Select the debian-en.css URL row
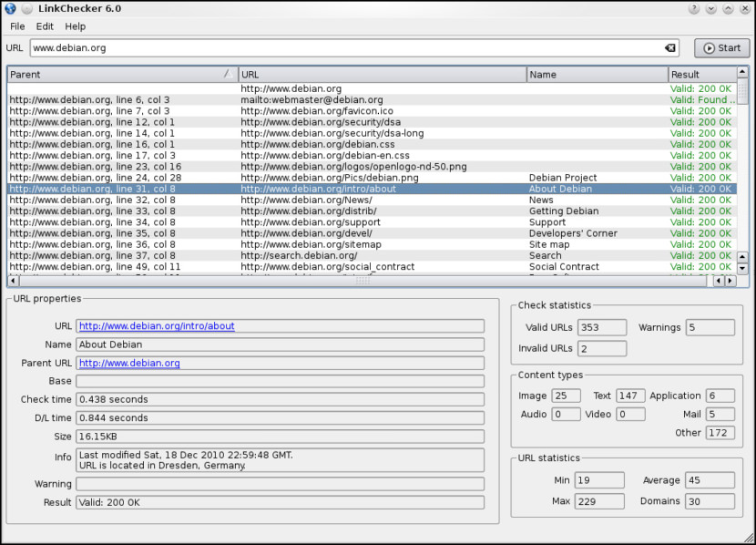This screenshot has width=756, height=545. click(x=372, y=155)
